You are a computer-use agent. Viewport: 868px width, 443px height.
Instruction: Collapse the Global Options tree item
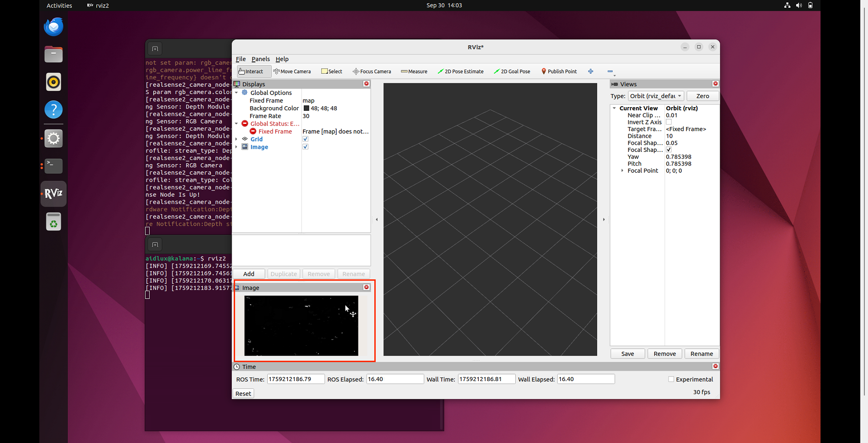(x=236, y=93)
